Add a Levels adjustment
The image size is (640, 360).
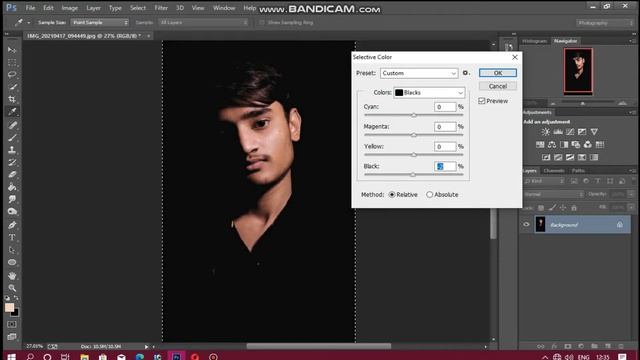coord(558,132)
